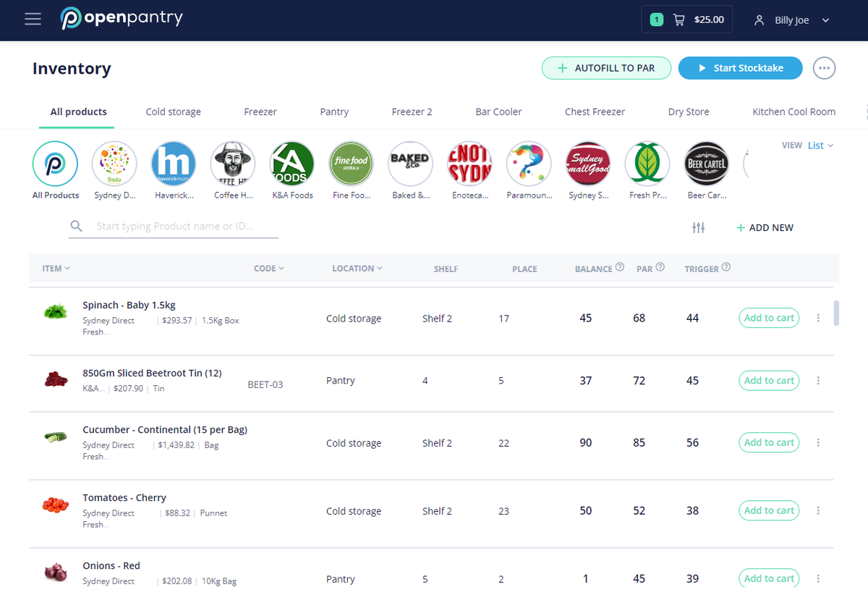Viewport: 868px width, 590px height.
Task: Filter by Coffee supplier logo with bearded man
Action: [233, 164]
